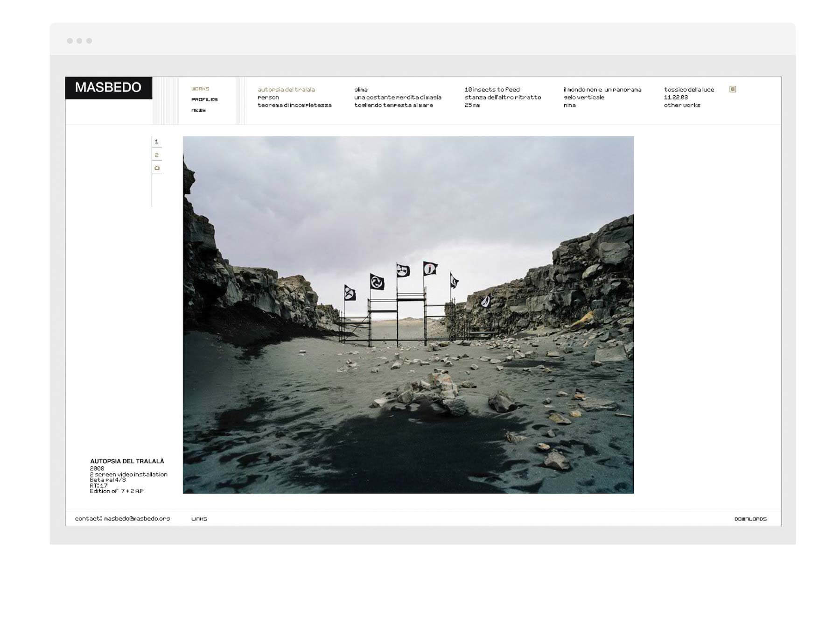Open 'il mondo non e un panorama'
The image size is (840, 635).
[602, 90]
